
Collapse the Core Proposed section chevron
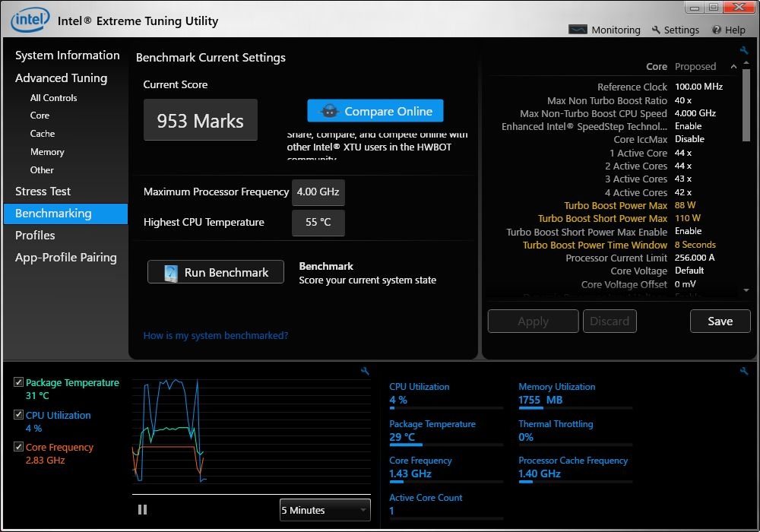(733, 66)
